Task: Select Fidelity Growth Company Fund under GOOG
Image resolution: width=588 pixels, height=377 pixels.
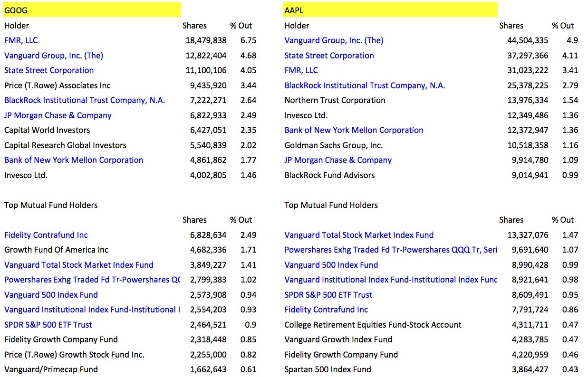Action: (x=61, y=339)
